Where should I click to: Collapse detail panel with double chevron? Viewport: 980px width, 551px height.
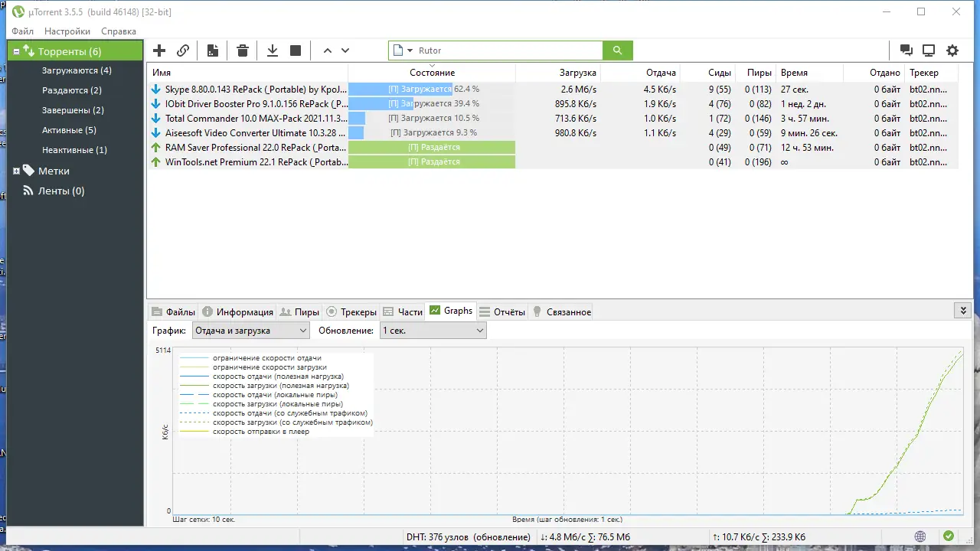click(x=963, y=310)
